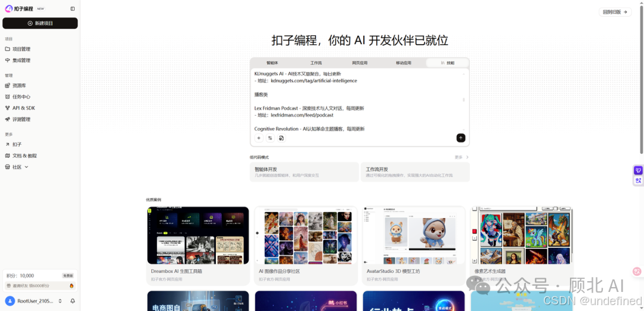Open the 工作流开发 card
The image size is (644, 311).
pos(415,172)
